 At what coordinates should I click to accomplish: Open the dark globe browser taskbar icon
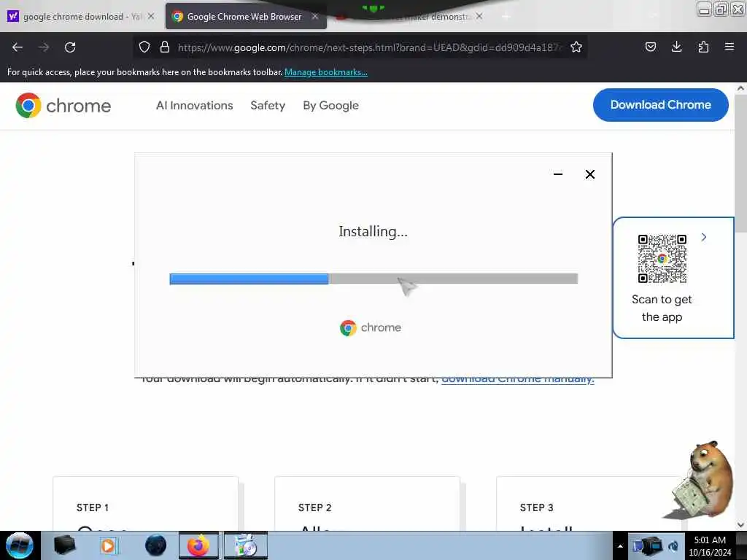click(155, 545)
